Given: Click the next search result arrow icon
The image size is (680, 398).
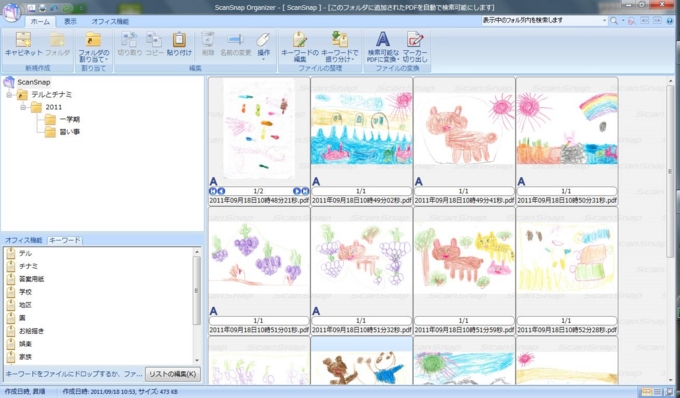Looking at the screenshot, I should tap(657, 21).
